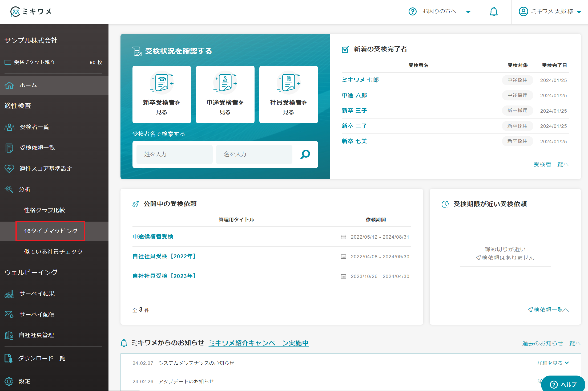
Task: Click the ミキワメ logo
Action: (x=31, y=11)
